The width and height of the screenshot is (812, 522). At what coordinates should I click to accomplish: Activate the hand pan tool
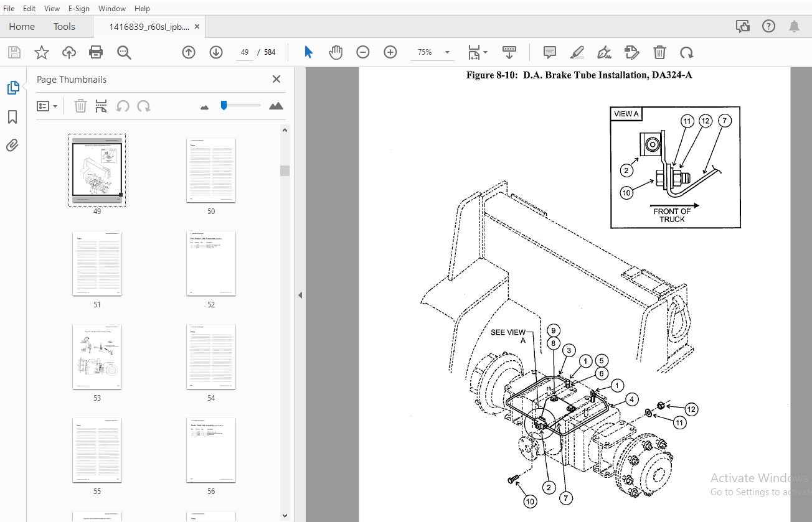(336, 52)
